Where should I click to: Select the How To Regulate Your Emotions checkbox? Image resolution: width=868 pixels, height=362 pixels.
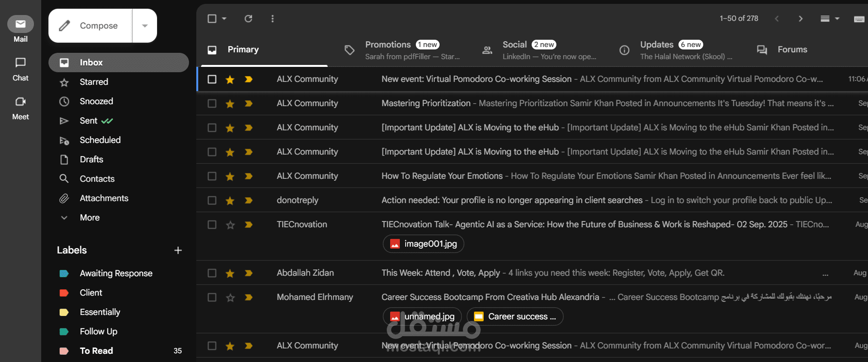pos(212,176)
